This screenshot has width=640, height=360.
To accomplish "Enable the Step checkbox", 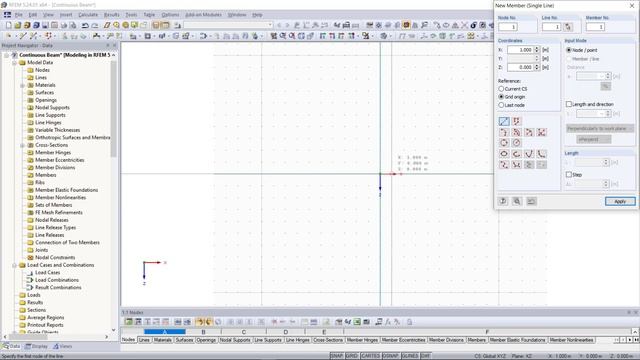I will tap(569, 174).
